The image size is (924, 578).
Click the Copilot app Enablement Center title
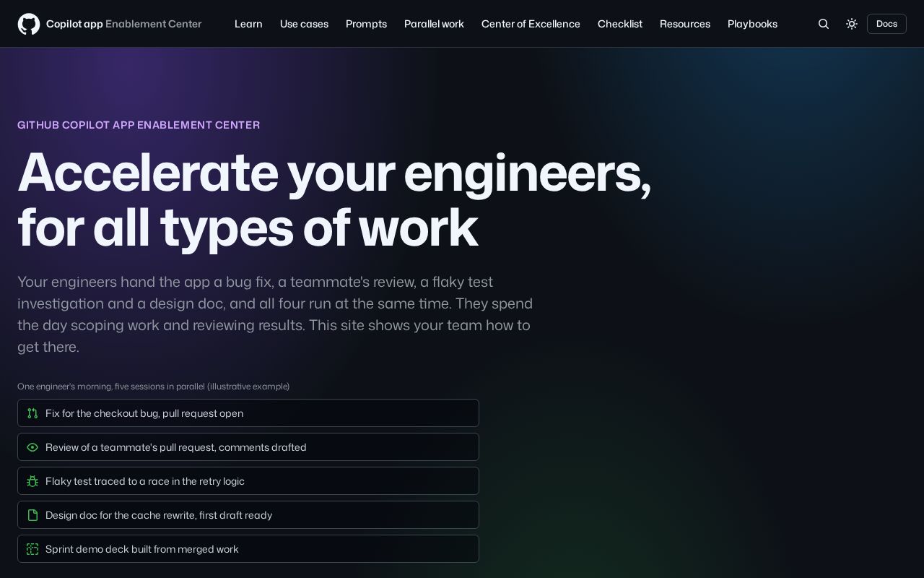coord(123,24)
